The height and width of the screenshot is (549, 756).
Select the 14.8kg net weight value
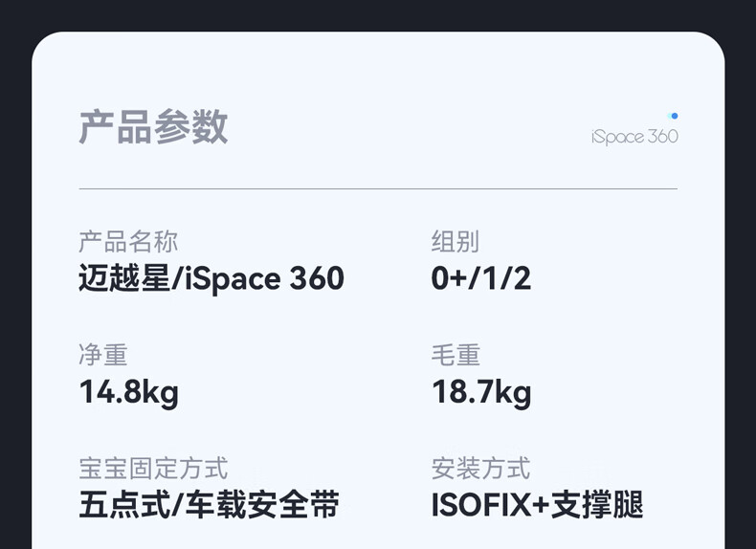tap(129, 392)
